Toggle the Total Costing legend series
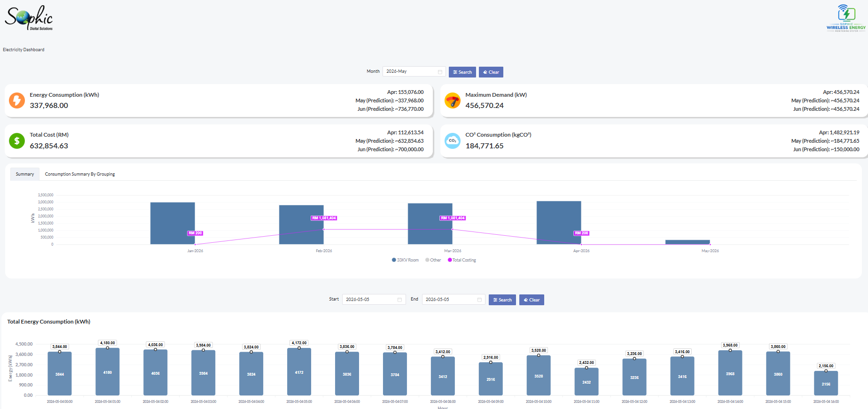868x409 pixels. 462,260
